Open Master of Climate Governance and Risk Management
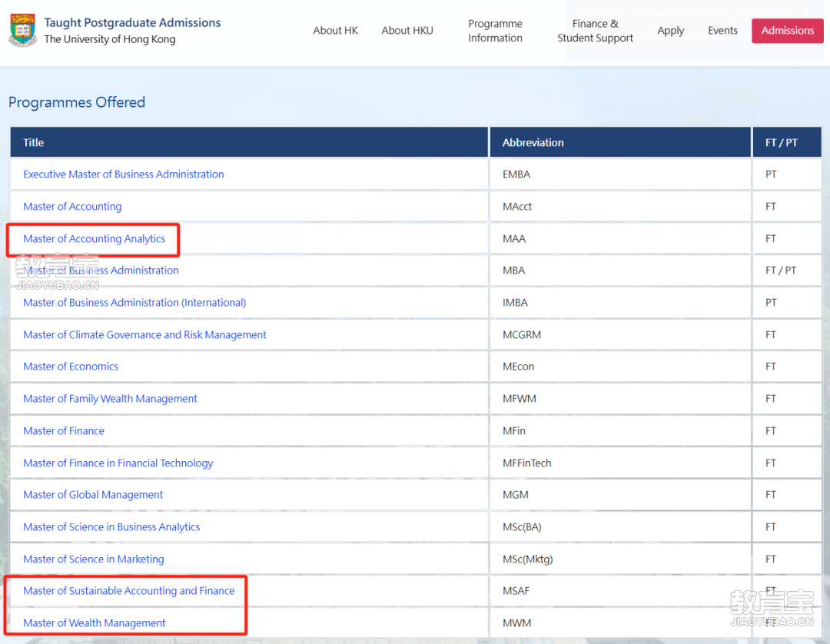830x644 pixels. pos(144,335)
